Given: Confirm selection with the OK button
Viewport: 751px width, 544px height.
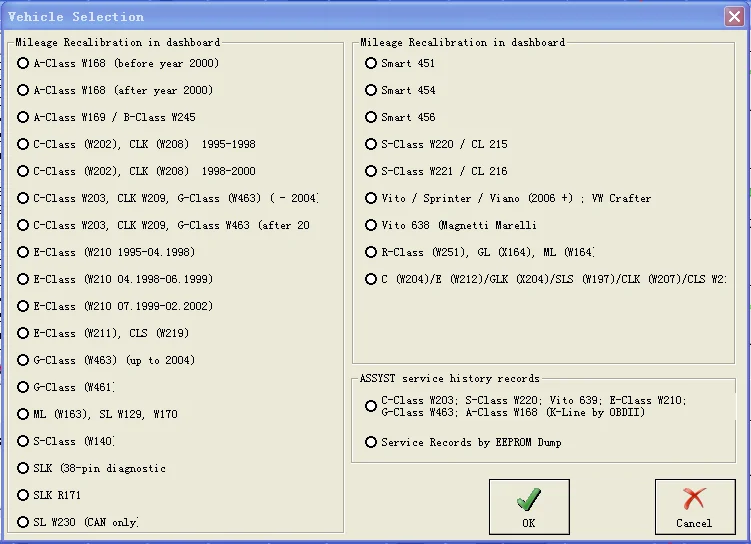Looking at the screenshot, I should [x=529, y=507].
